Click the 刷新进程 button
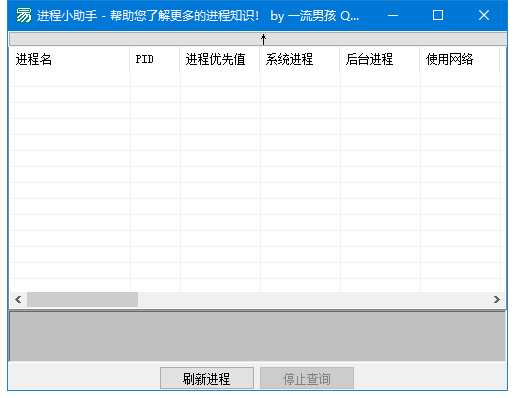This screenshot has height=398, width=515. click(x=207, y=378)
